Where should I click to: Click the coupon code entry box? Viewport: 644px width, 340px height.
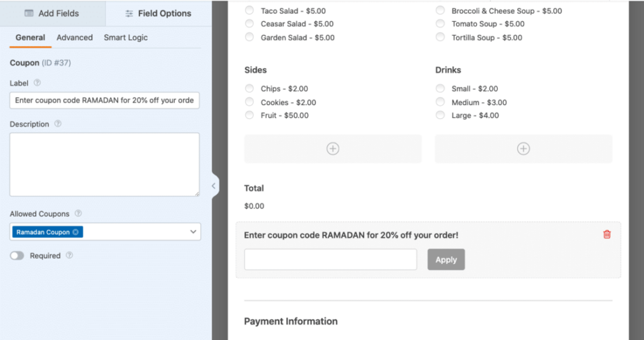(330, 259)
